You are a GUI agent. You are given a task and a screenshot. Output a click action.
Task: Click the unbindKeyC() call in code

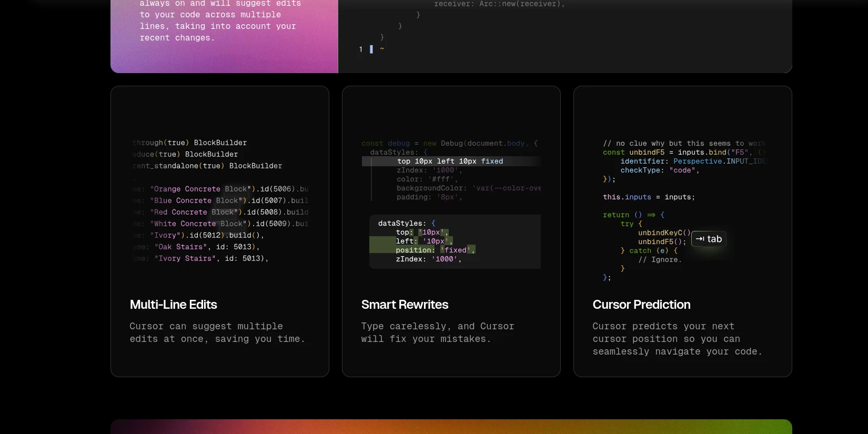tap(664, 233)
